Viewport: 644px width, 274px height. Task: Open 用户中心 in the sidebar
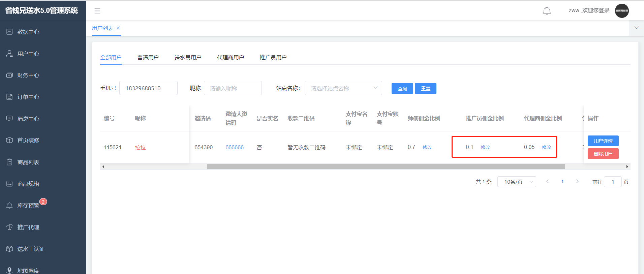click(28, 54)
